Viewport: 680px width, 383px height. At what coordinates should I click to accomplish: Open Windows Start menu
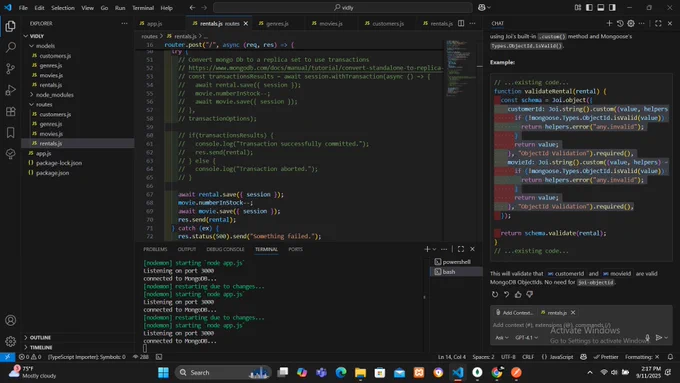point(163,373)
